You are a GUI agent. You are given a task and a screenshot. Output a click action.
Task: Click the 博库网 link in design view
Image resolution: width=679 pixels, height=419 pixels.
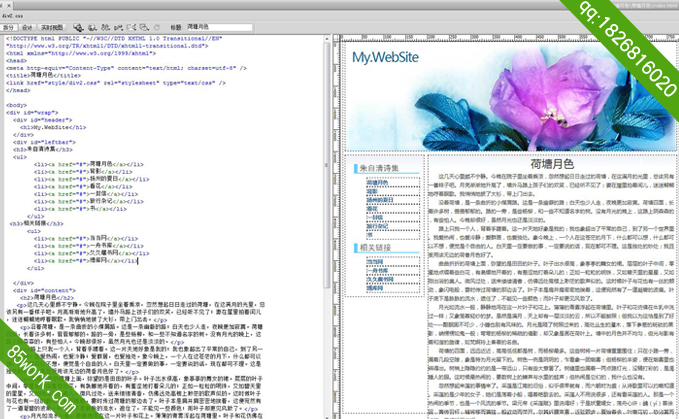[x=375, y=288]
